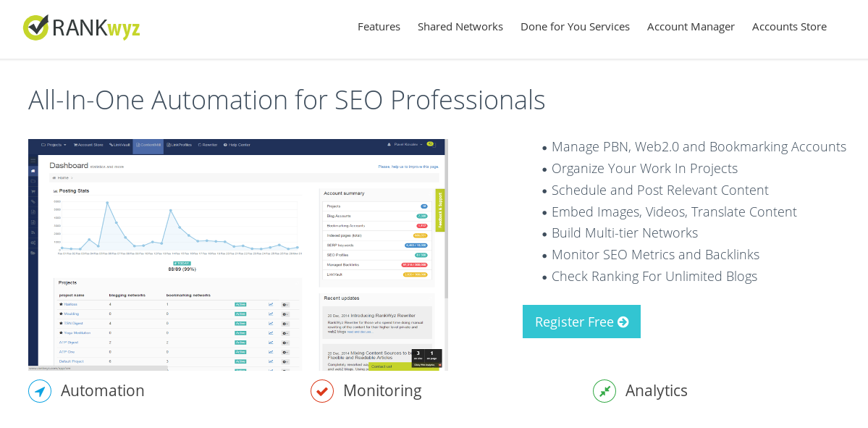Click the Hairloss project link in preview

pos(70,304)
